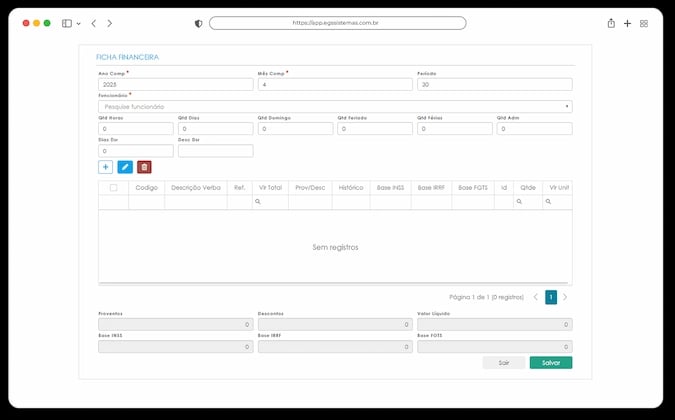Click the blue plus add-record icon

click(105, 167)
